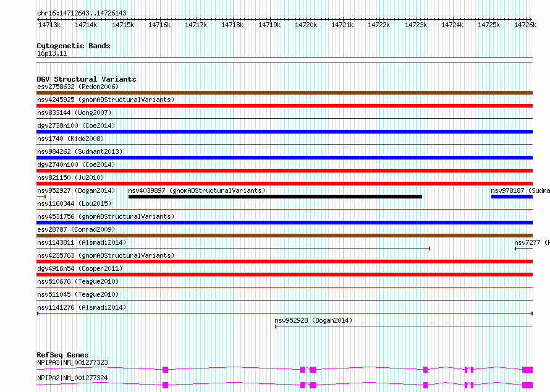Open nsv4039897 (gnomADStructuralVariants) label

point(197,190)
